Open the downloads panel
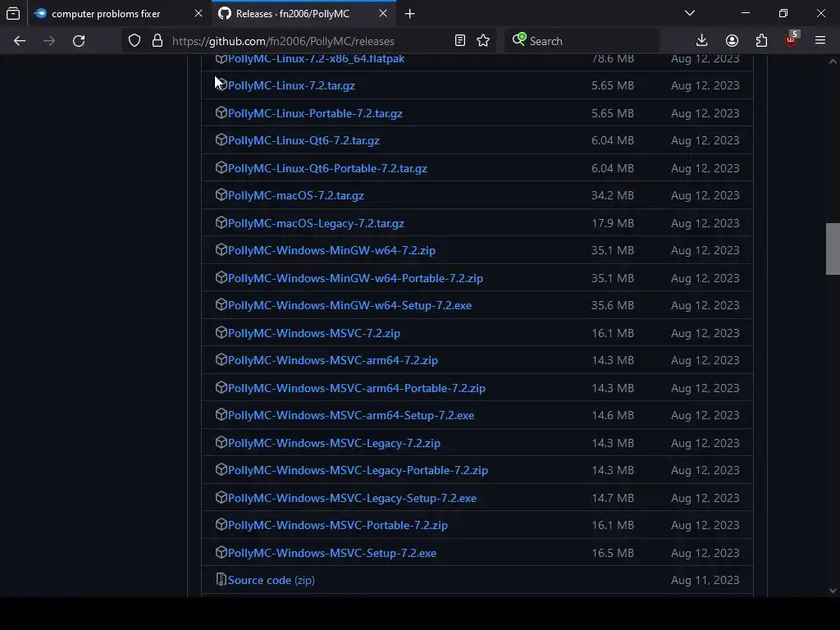 pyautogui.click(x=702, y=41)
